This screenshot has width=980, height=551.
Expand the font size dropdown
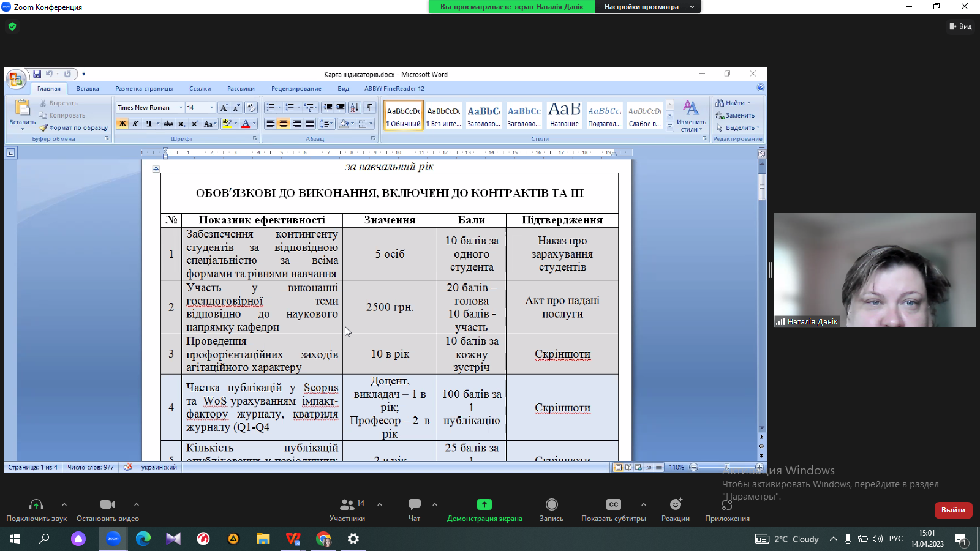(212, 108)
